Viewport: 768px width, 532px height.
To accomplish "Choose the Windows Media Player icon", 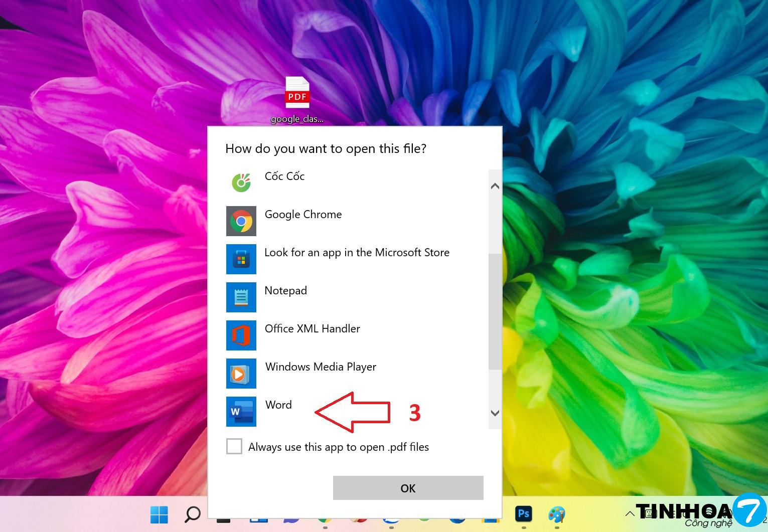I will coord(241,374).
